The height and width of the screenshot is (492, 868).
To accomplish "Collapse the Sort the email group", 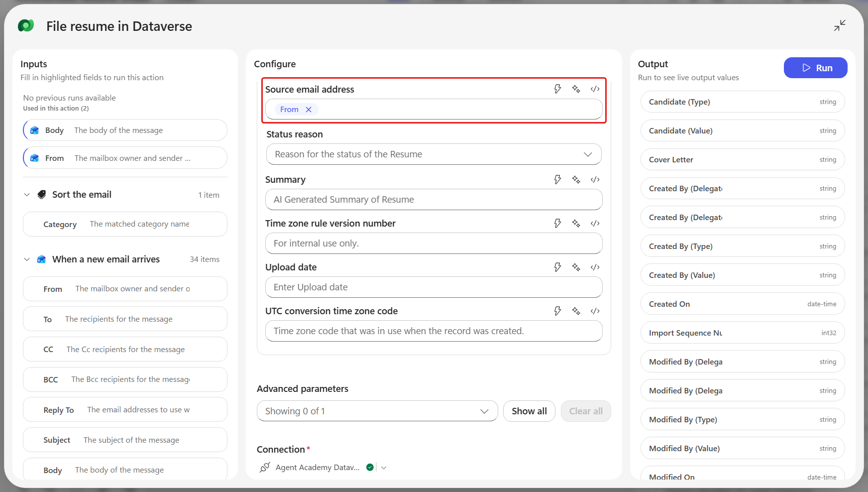I will pos(27,195).
